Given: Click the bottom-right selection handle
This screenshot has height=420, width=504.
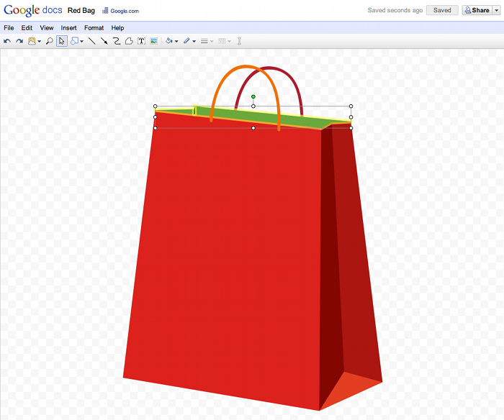Looking at the screenshot, I should click(351, 128).
